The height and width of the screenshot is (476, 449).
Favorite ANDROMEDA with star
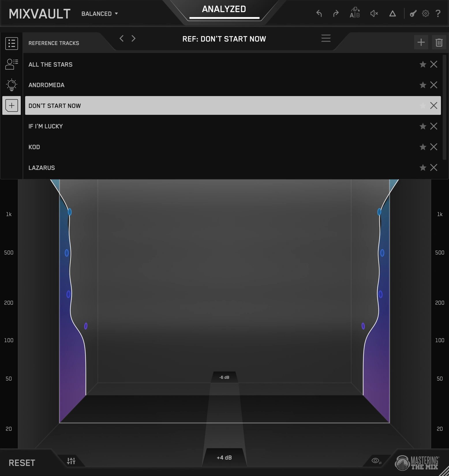[x=423, y=85]
